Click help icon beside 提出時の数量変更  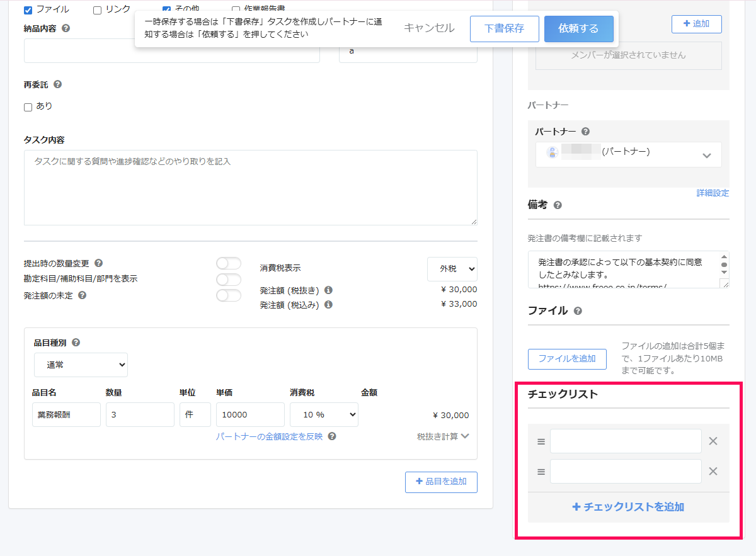pyautogui.click(x=98, y=263)
